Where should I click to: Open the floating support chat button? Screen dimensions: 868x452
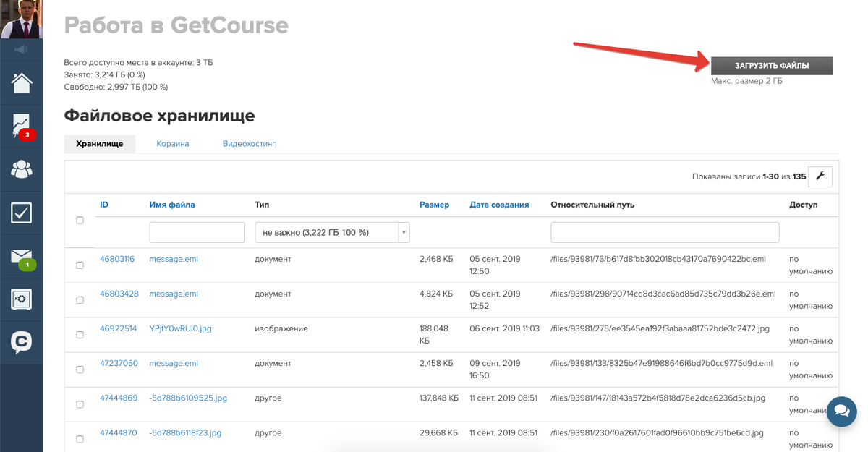pos(841,410)
